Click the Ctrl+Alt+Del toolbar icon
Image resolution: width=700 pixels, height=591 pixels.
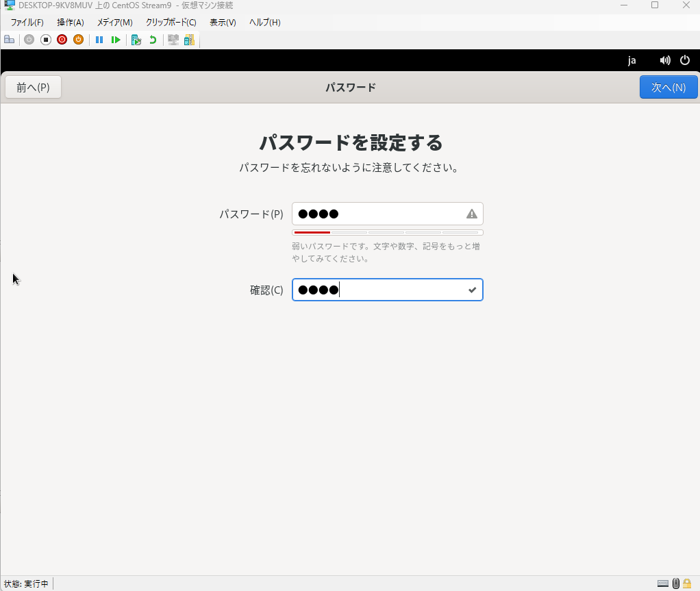click(10, 40)
